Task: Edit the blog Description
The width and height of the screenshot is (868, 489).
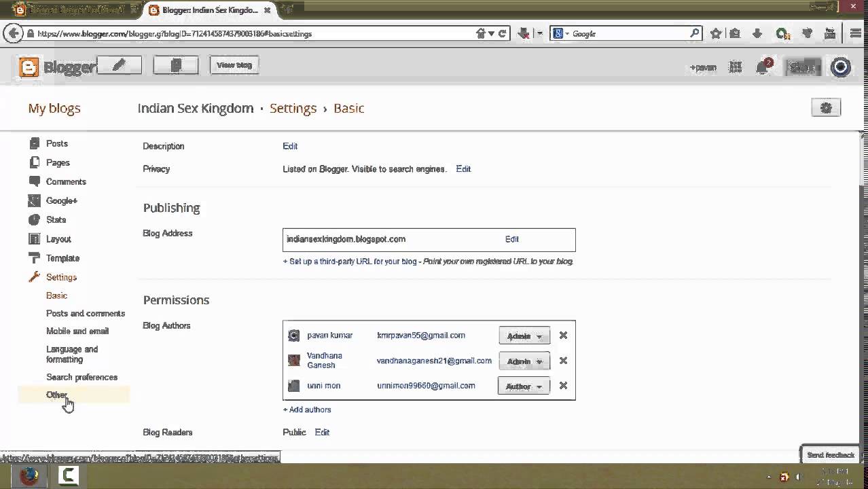Action: point(290,146)
